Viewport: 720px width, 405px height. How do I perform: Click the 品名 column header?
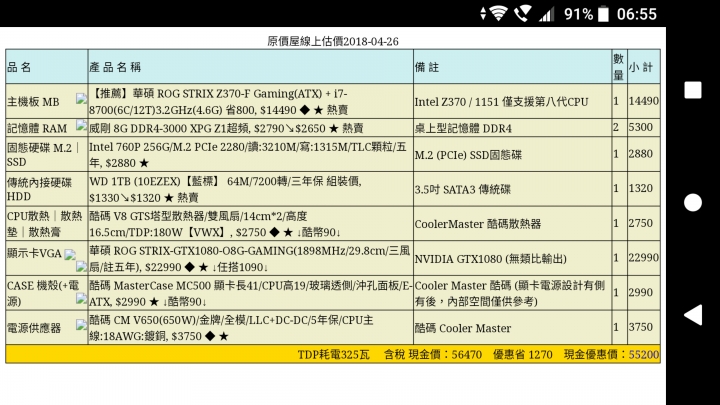pyautogui.click(x=47, y=67)
